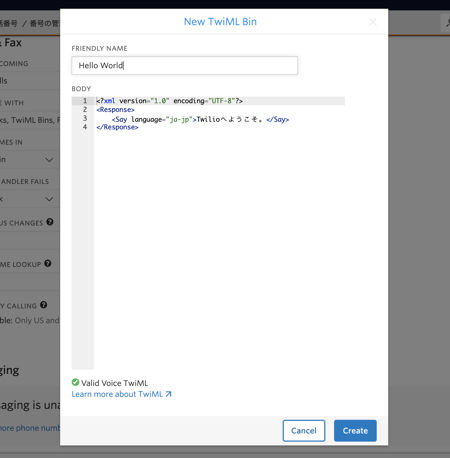Click the search icon in background header
Viewport: 450px width, 458px height.
[x=447, y=23]
